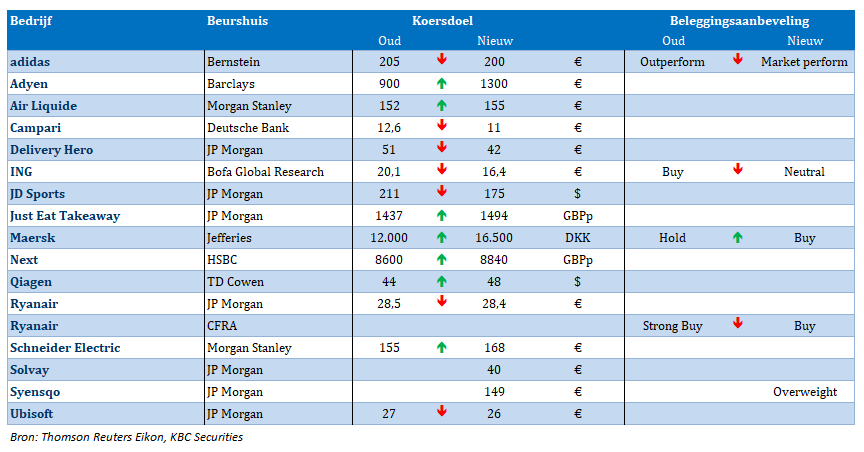Click the HSBC broker cell
This screenshot has height=452, width=864.
(x=278, y=260)
